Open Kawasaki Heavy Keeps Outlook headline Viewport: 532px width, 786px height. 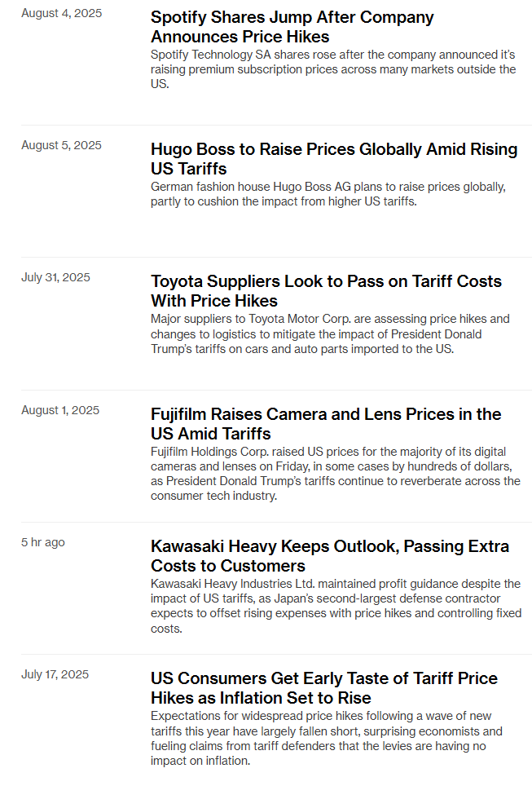330,555
